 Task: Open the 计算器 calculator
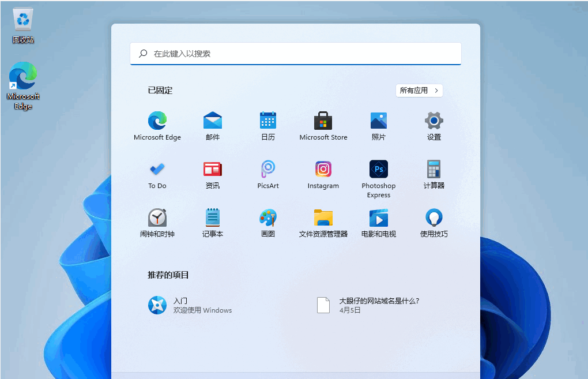click(434, 174)
